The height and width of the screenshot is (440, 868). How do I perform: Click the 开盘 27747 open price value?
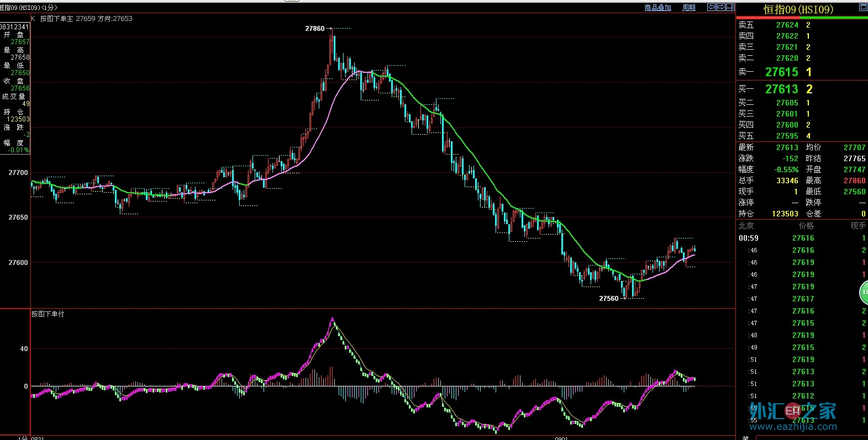(854, 169)
